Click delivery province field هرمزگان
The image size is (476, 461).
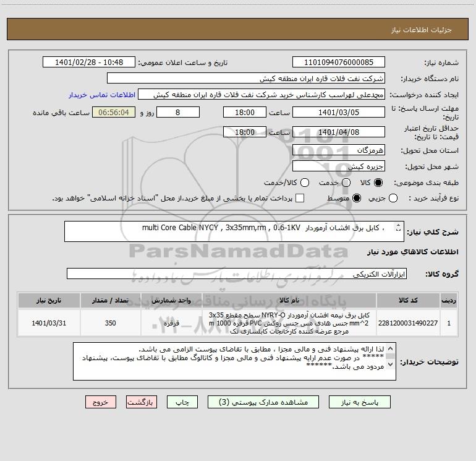(339, 150)
